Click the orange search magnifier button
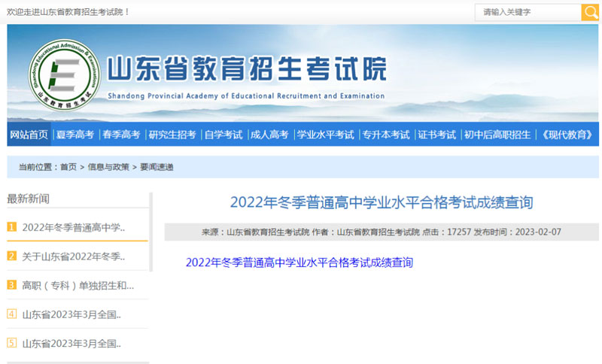Image resolution: width=602 pixels, height=364 pixels. pyautogui.click(x=590, y=12)
